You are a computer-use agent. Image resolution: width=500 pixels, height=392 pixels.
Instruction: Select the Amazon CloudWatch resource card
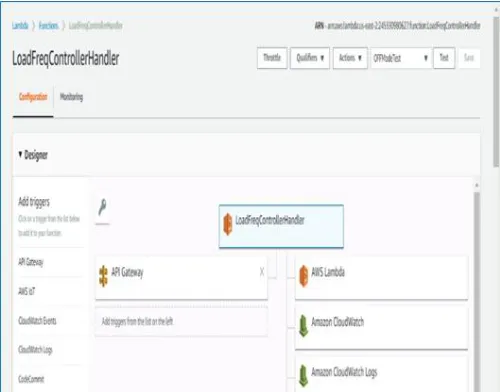(382, 328)
